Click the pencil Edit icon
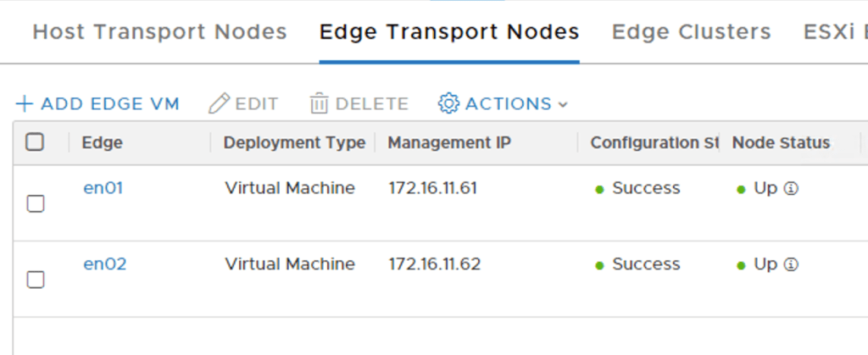The image size is (868, 355). pyautogui.click(x=219, y=104)
